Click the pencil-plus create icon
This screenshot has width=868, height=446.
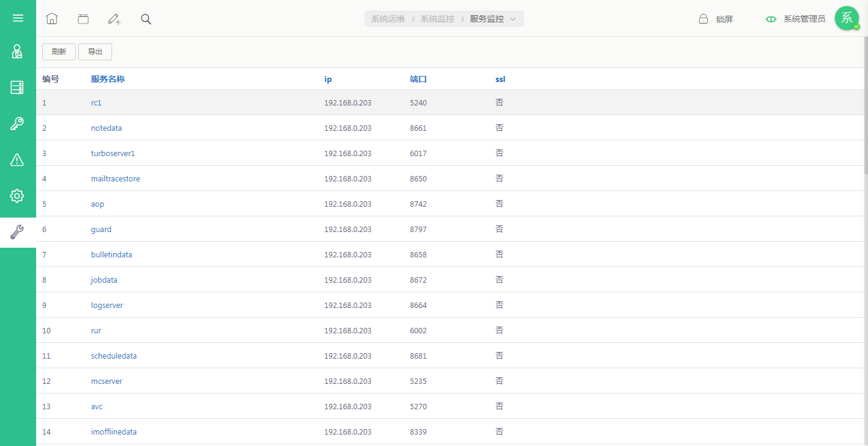pyautogui.click(x=115, y=19)
